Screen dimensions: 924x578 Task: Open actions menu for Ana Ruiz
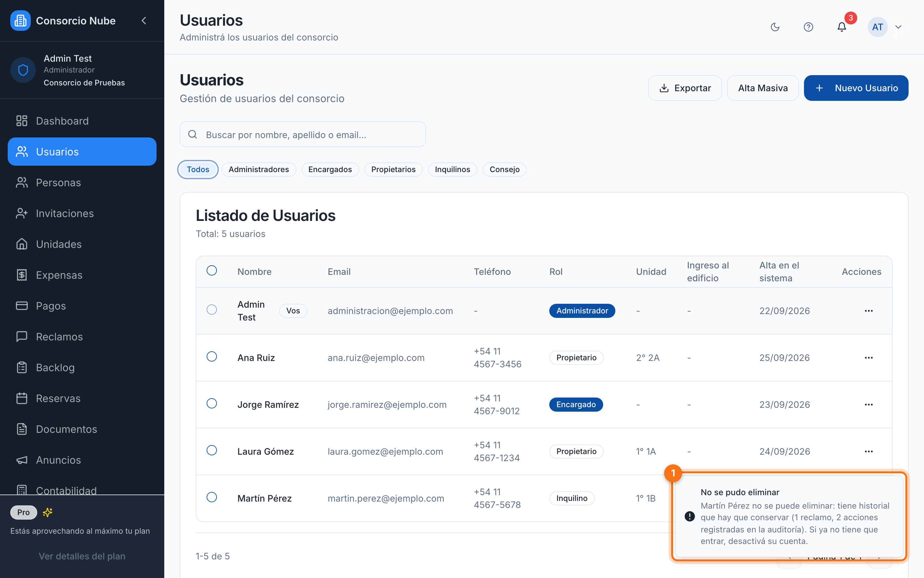tap(868, 358)
